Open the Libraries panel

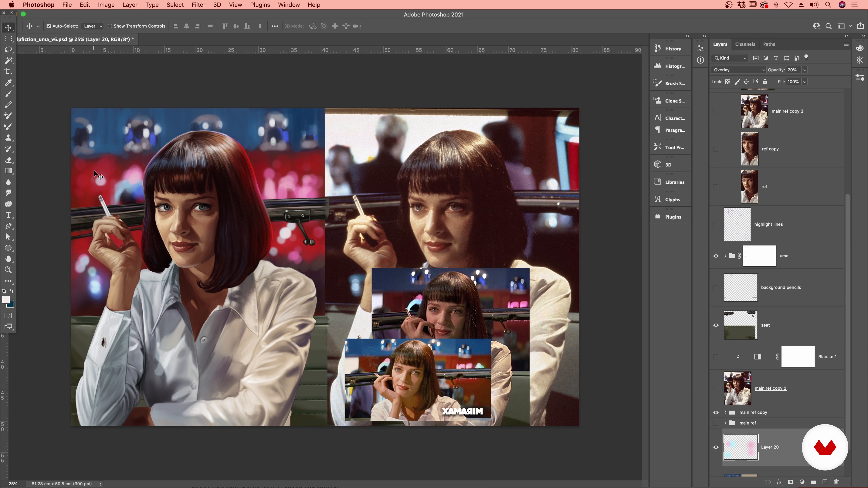[670, 182]
